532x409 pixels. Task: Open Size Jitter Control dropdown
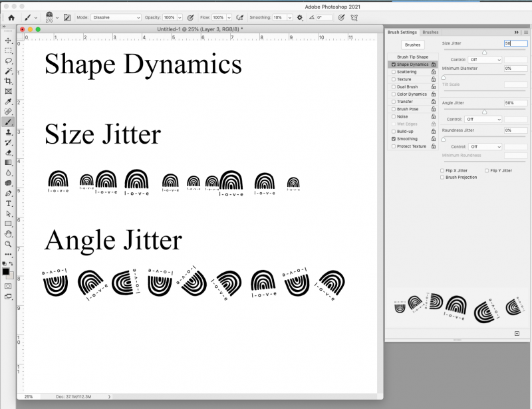coord(485,60)
